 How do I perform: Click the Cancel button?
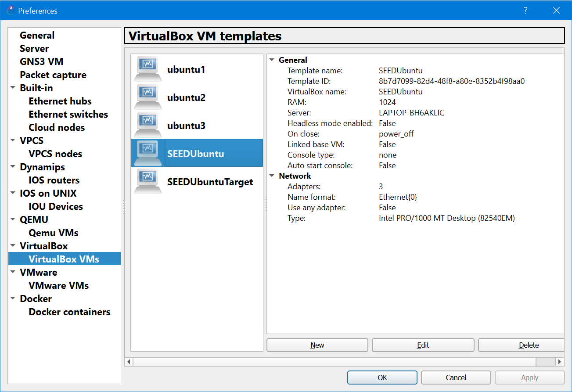(x=456, y=378)
